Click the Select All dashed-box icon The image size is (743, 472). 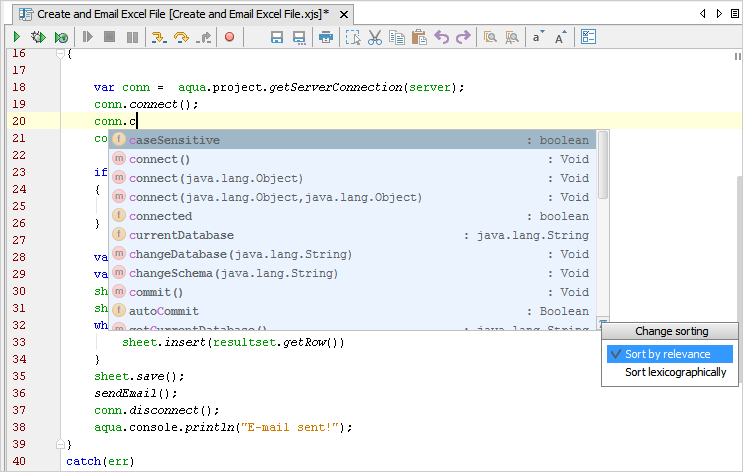(x=353, y=37)
